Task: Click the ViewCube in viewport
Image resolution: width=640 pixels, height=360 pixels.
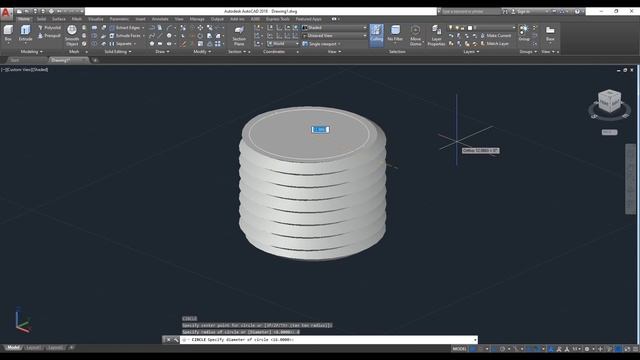Action: [609, 102]
